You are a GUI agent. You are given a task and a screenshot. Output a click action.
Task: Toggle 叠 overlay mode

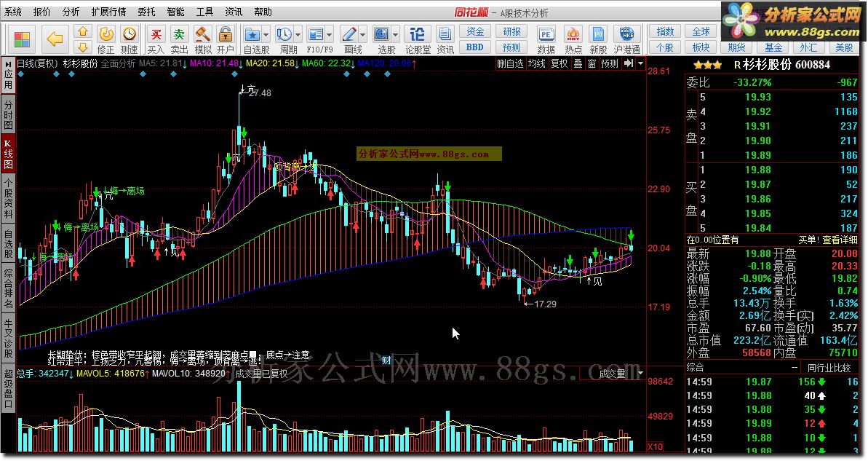click(x=578, y=63)
